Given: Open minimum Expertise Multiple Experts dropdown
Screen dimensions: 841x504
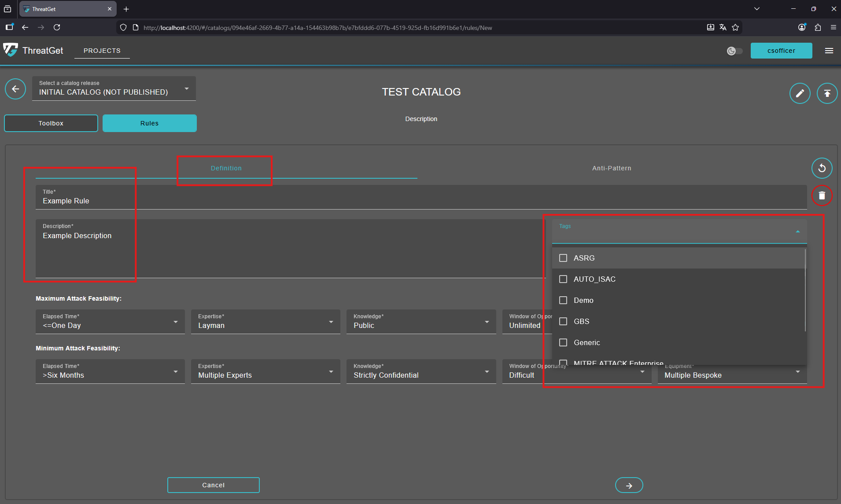Looking at the screenshot, I should point(266,372).
